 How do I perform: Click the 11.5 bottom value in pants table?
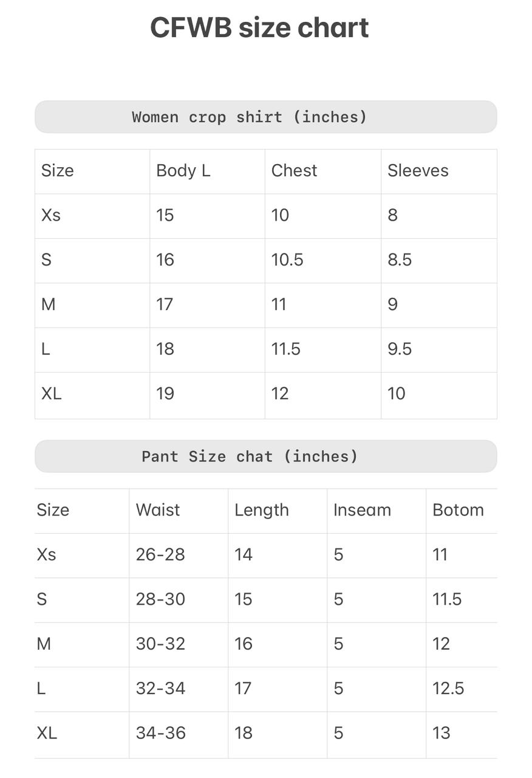(447, 599)
